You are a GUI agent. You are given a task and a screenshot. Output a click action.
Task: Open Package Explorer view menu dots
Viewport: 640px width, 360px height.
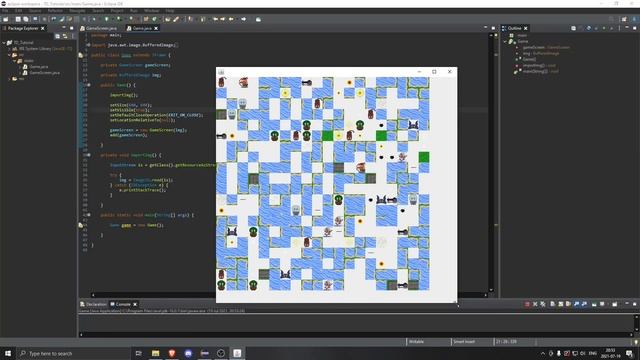pyautogui.click(x=73, y=36)
